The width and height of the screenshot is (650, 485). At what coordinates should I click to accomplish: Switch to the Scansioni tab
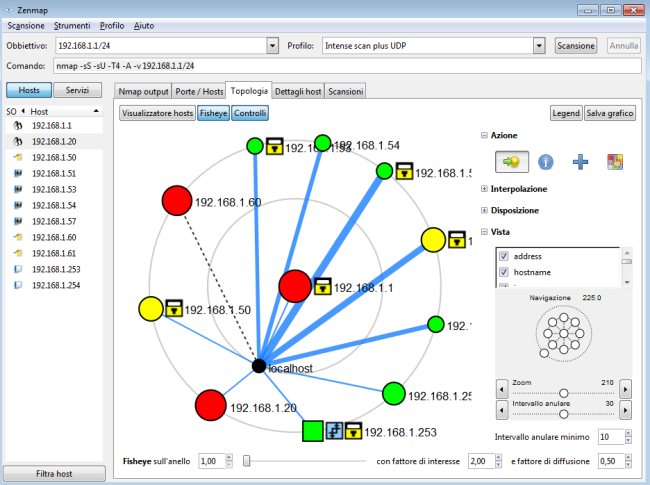[345, 92]
